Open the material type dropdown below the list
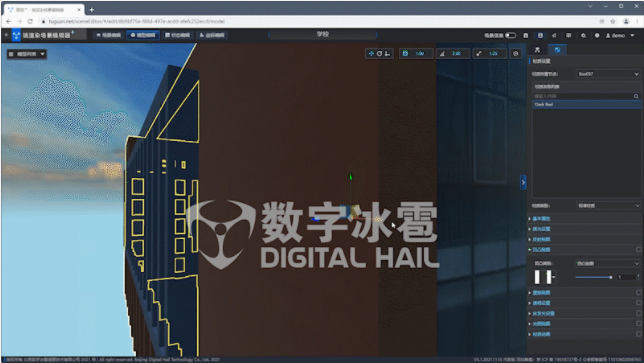Viewport: 644px width, 363px height. 608,205
